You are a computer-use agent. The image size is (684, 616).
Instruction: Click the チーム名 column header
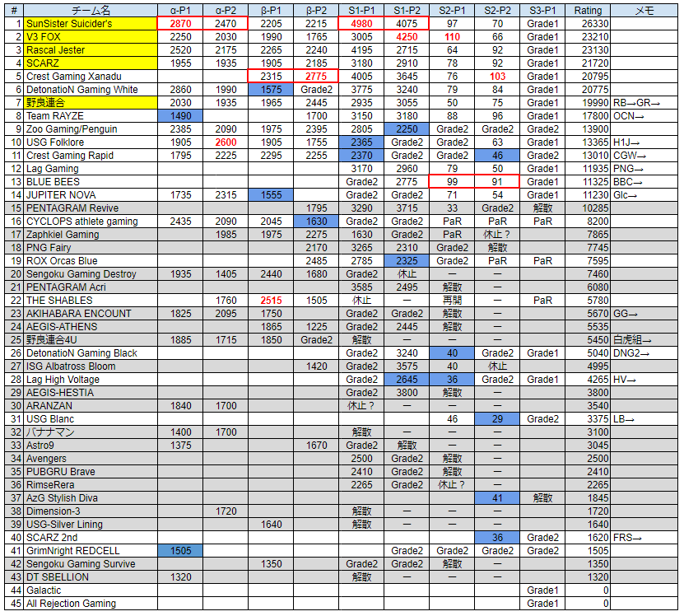pyautogui.click(x=91, y=11)
